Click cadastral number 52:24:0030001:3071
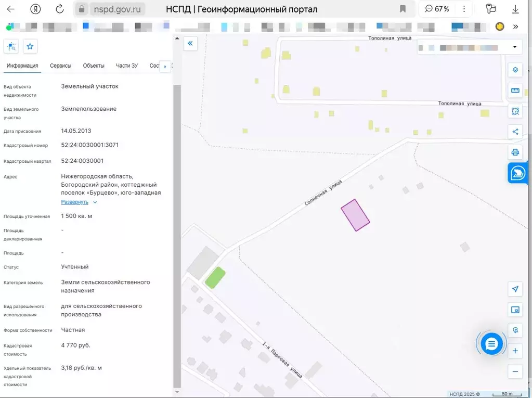 coord(90,145)
